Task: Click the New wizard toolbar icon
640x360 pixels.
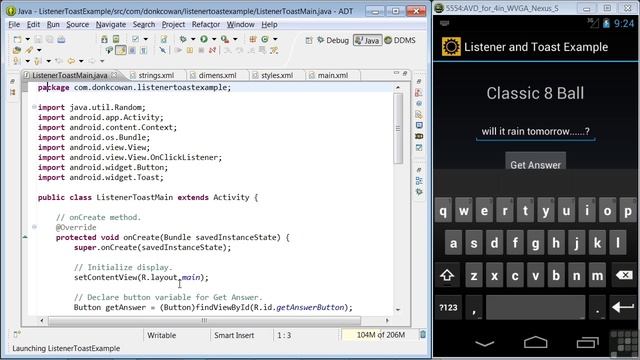Action: click(17, 40)
